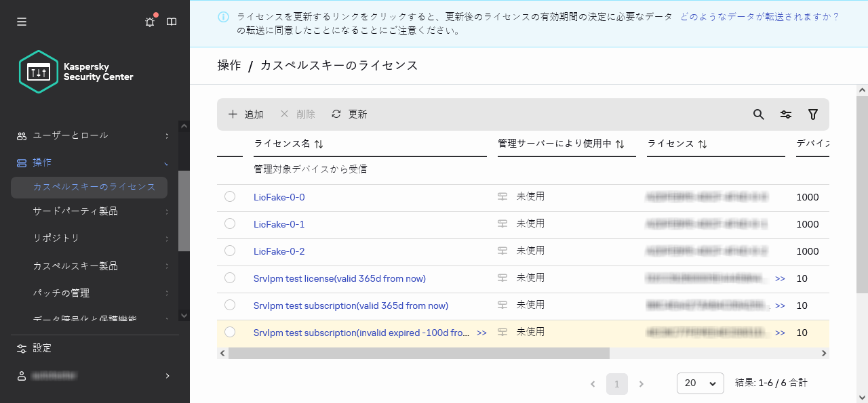The height and width of the screenshot is (403, 868).
Task: Open column settings sliders icon
Action: tap(786, 114)
